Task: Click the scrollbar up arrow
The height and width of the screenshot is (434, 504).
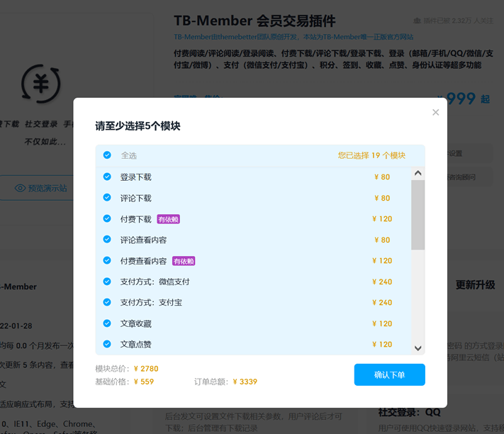Action: point(418,173)
